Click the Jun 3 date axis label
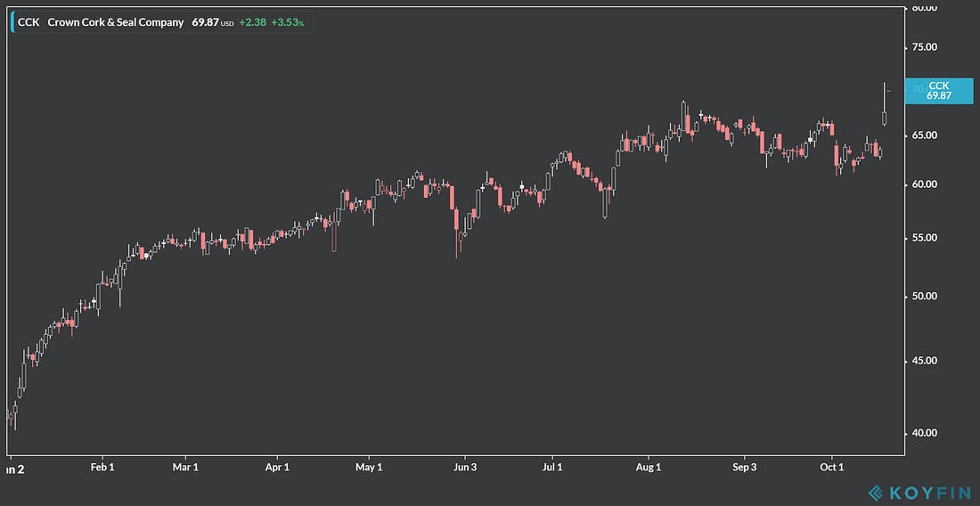The width and height of the screenshot is (980, 506). tap(464, 468)
